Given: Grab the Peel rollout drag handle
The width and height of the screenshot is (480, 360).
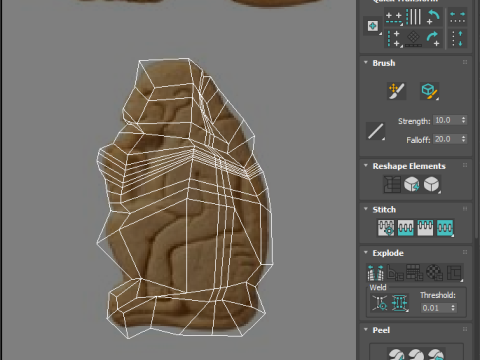Looking at the screenshot, I should (465, 329).
